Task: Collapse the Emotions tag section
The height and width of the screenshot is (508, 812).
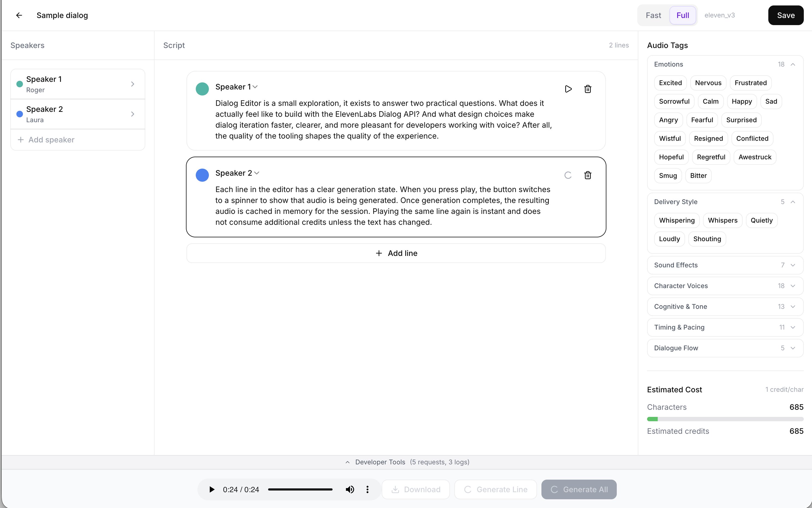Action: tap(793, 64)
